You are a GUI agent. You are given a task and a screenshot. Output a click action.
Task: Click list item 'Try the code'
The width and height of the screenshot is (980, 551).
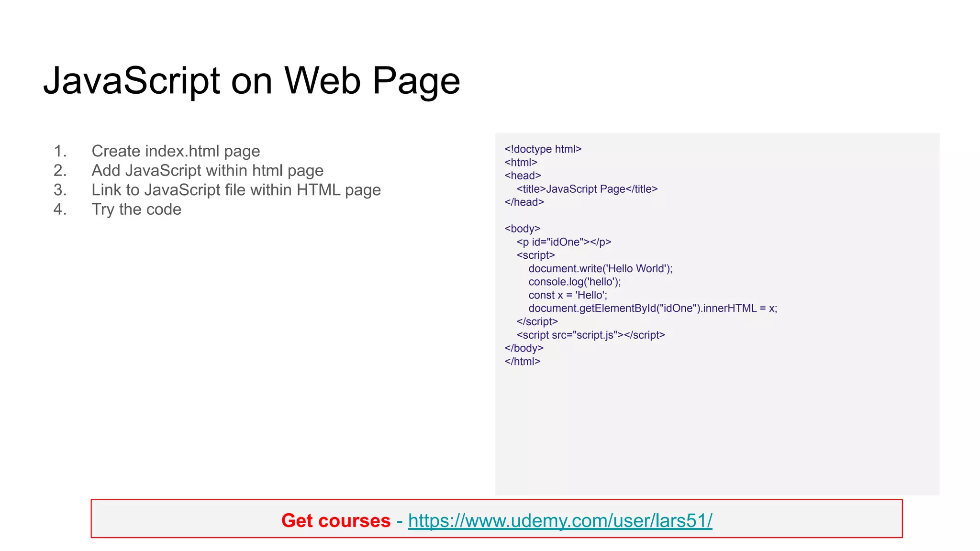[x=136, y=209]
